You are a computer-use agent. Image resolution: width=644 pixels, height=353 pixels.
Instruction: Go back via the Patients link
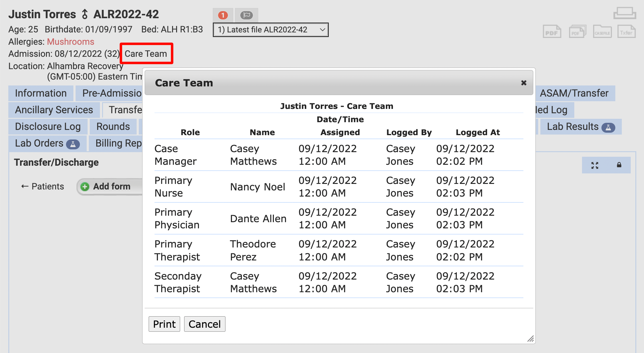(x=43, y=186)
